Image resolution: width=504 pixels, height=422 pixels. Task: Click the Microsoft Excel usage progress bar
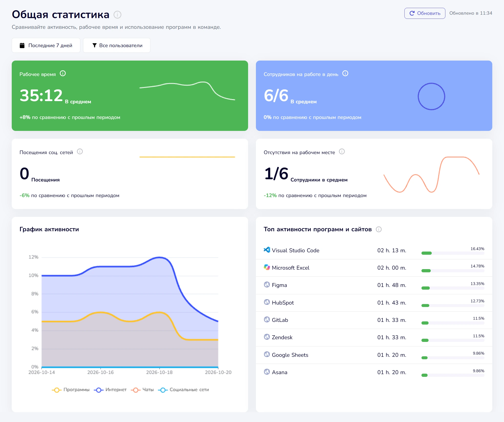[453, 271]
